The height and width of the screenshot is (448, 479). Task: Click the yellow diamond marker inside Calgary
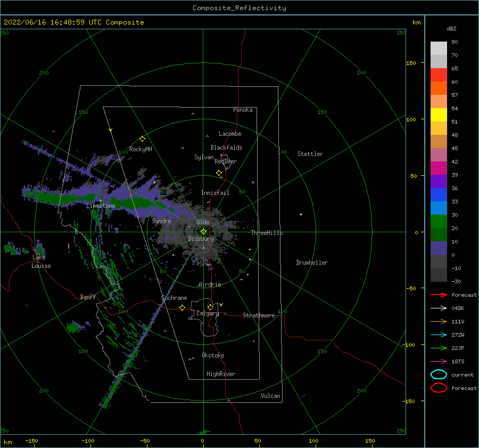(x=210, y=307)
